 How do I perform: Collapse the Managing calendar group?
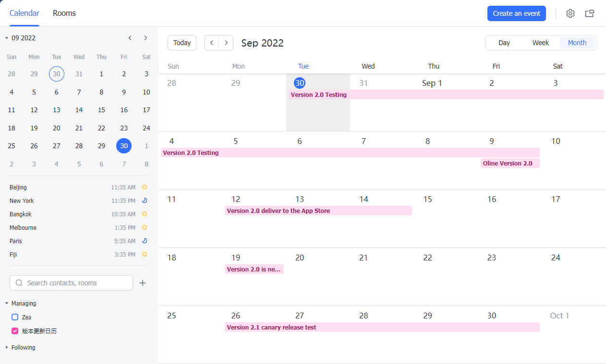coord(6,303)
